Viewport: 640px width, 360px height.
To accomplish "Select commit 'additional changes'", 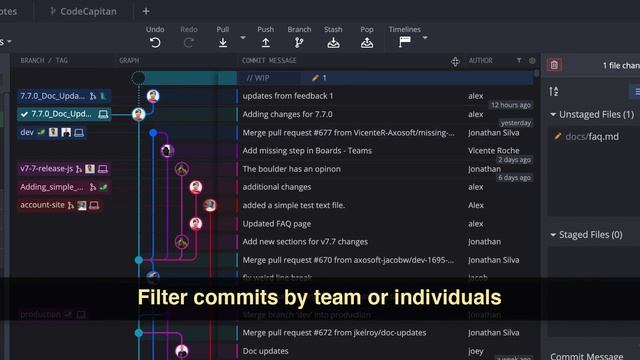I will tap(277, 187).
